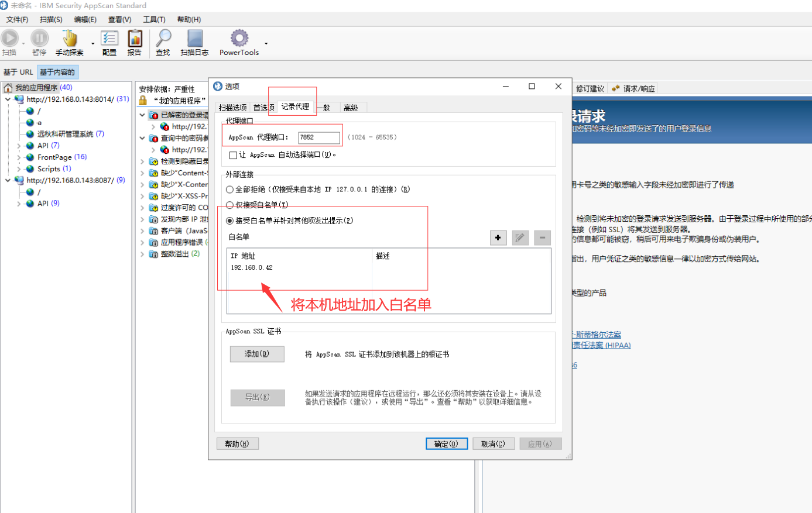This screenshot has height=513, width=812.
Task: Select the 远秋科研管理系统 (7) tree item
Action: pos(70,134)
